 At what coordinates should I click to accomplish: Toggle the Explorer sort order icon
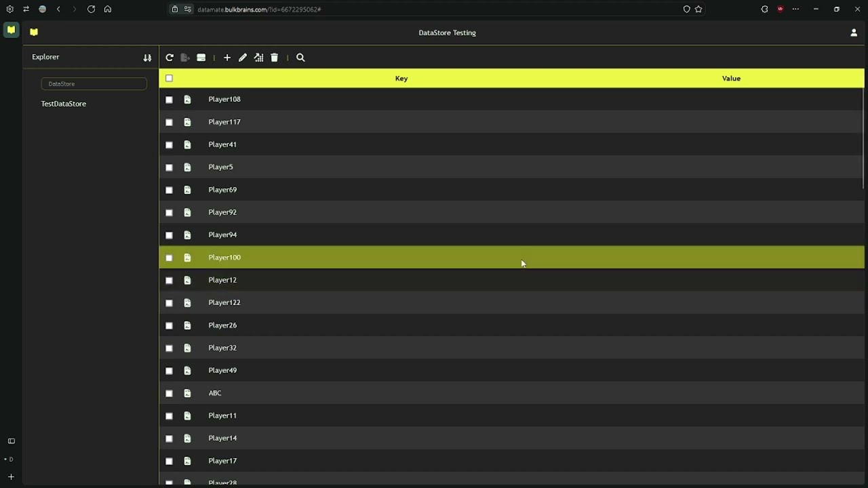[x=147, y=58]
